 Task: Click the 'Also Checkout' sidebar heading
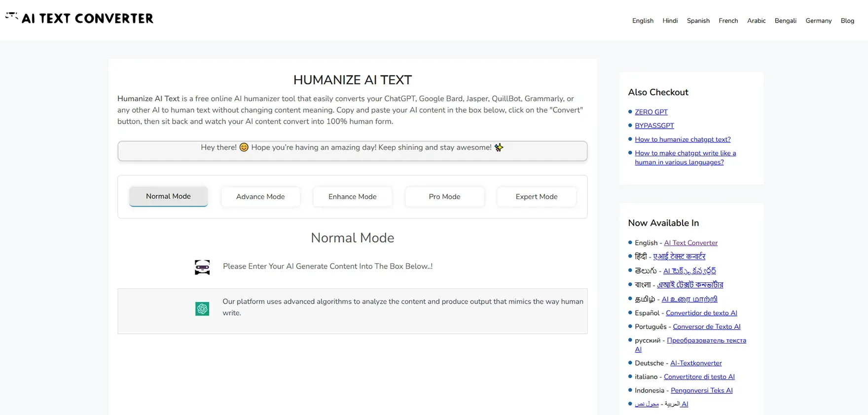click(658, 92)
